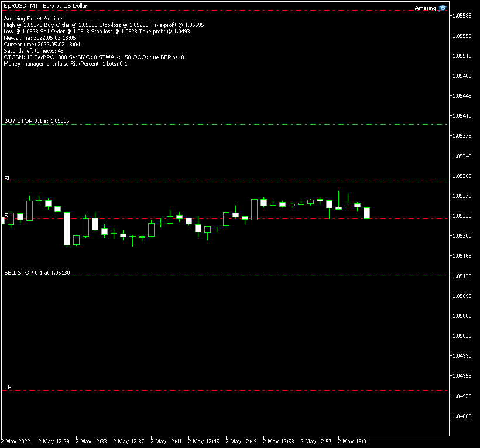Viewport: 480px width, 448px height.
Task: Click the 'Amazing' expert name label
Action: (x=425, y=8)
